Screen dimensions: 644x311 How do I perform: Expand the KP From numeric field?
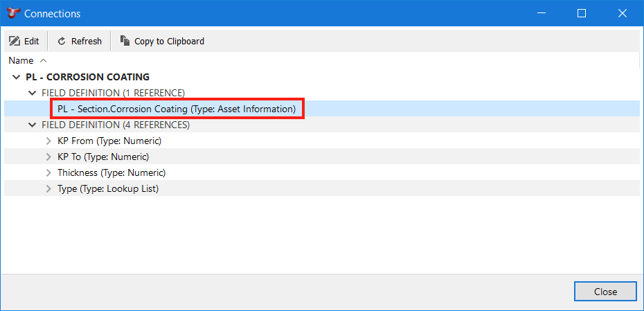point(48,141)
